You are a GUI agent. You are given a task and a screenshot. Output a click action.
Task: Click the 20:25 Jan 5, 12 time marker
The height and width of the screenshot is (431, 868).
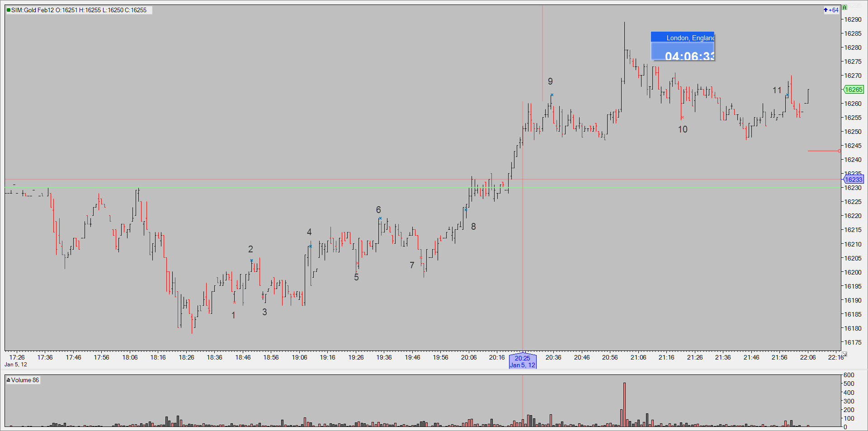click(x=523, y=361)
